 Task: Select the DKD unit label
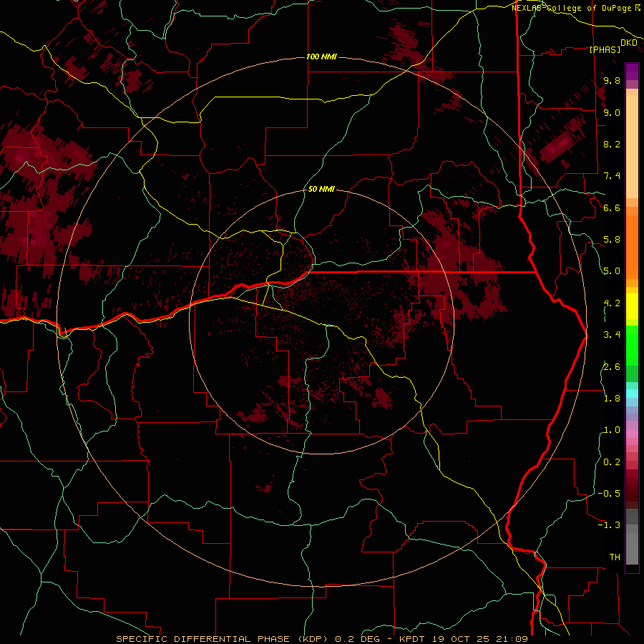(629, 43)
